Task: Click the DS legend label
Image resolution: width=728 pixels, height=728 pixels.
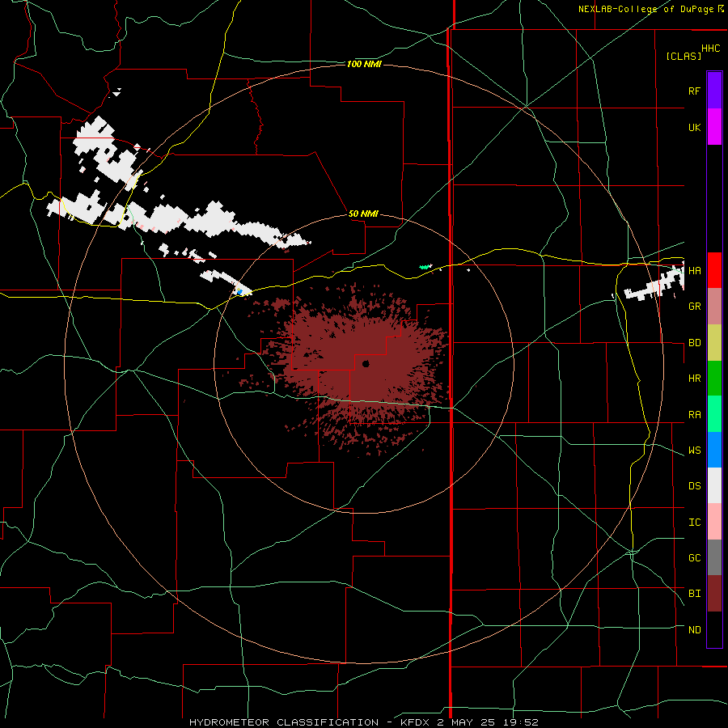Action: pos(694,486)
